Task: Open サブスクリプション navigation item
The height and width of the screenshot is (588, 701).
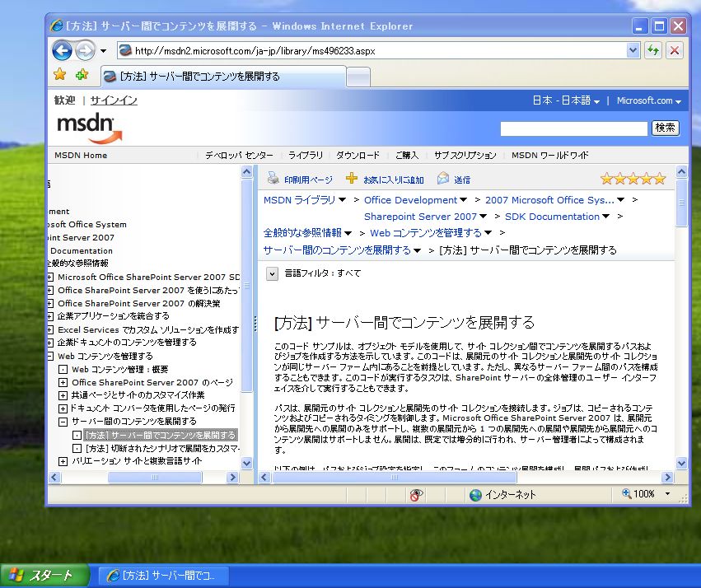Action: (465, 156)
